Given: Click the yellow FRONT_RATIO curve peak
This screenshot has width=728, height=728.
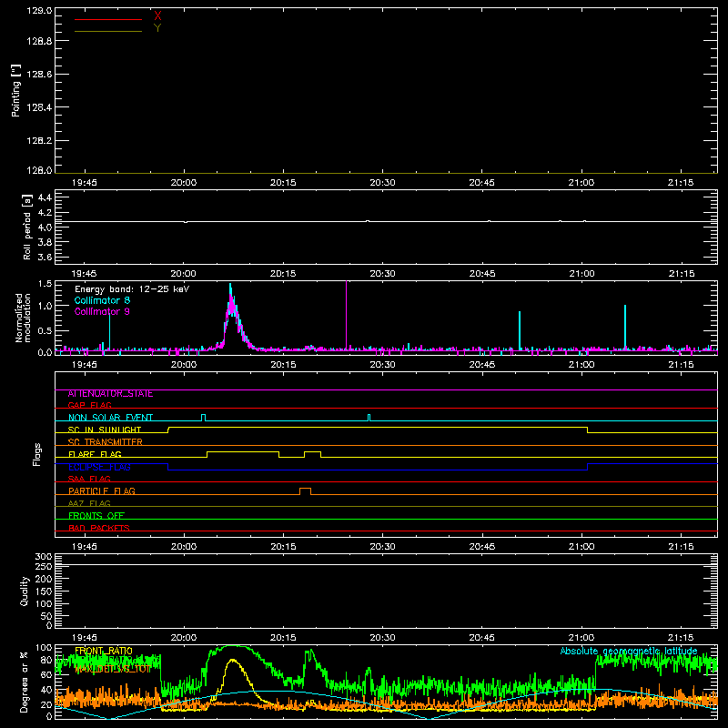Looking at the screenshot, I should 233,660.
